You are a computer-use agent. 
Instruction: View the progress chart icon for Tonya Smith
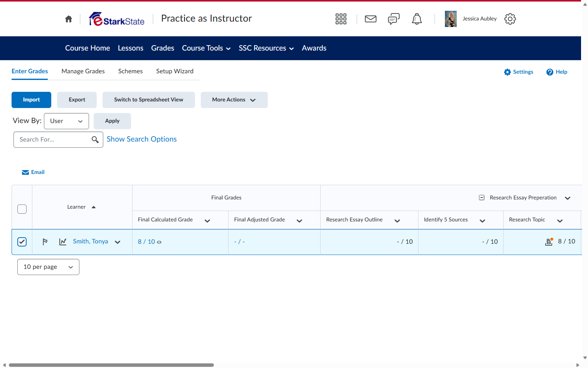click(63, 242)
